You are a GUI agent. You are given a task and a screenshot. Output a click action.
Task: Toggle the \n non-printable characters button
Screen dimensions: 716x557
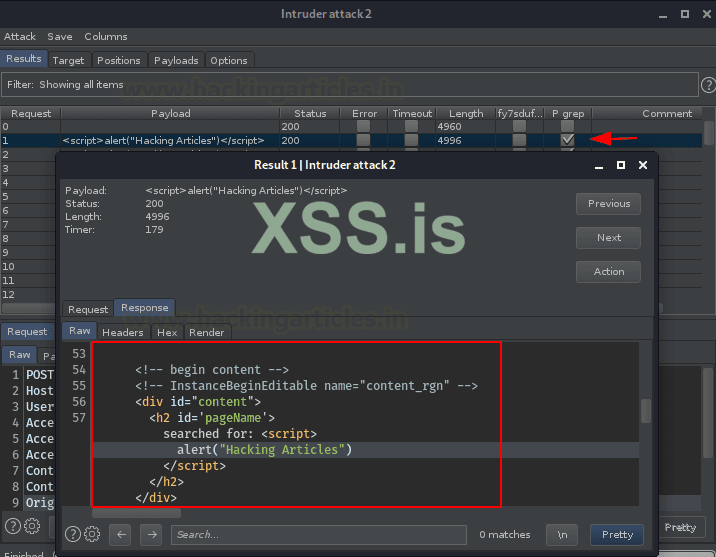[562, 535]
